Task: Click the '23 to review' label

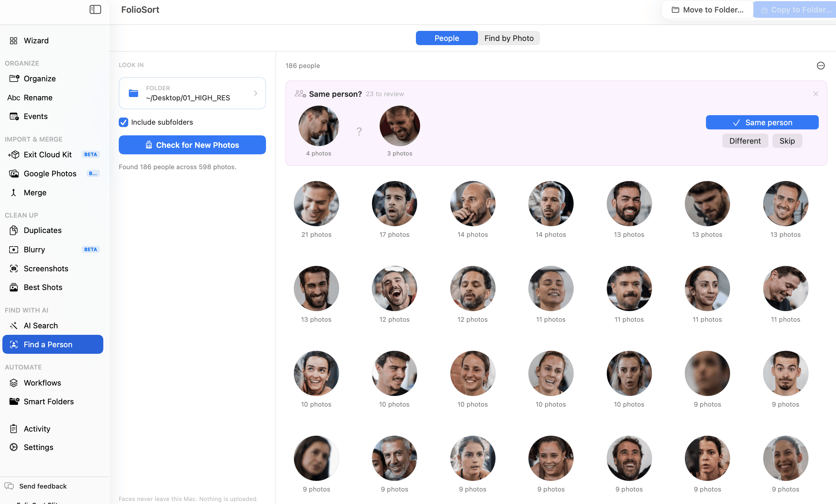Action: 385,94
